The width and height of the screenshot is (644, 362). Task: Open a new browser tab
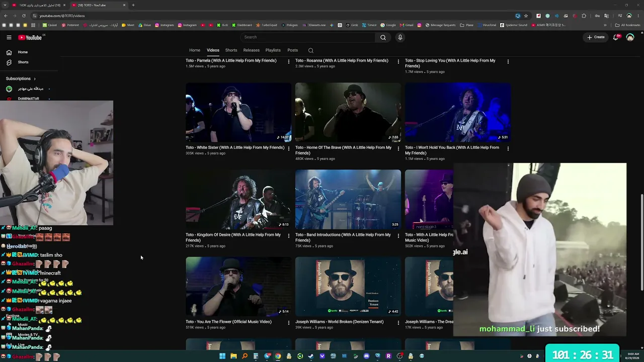point(133,5)
